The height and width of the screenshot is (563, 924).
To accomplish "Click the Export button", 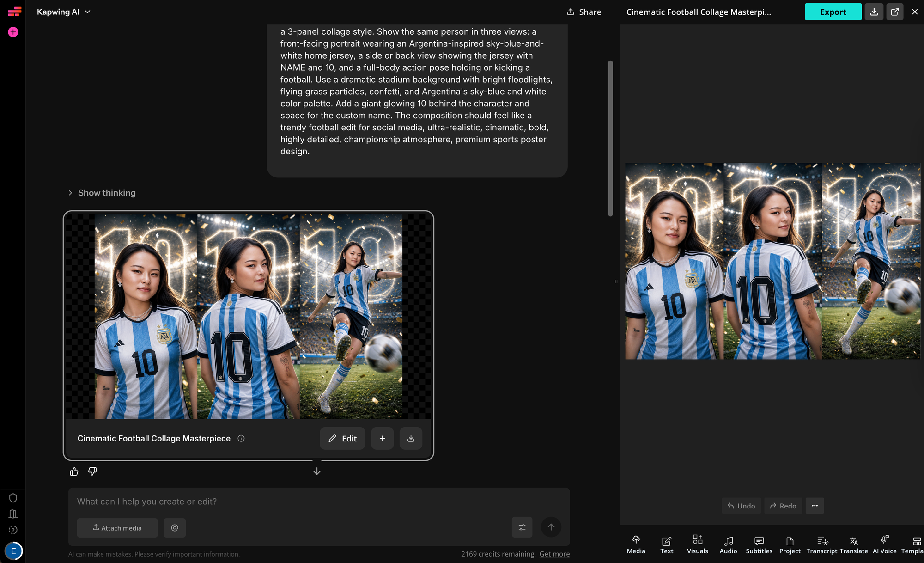I will click(x=833, y=12).
